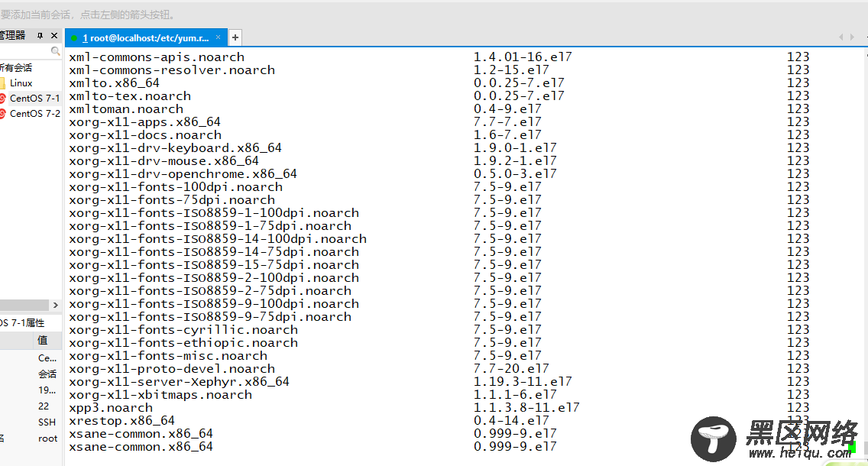Click xorg-x11-apps.x86_64 package line

[x=145, y=121]
